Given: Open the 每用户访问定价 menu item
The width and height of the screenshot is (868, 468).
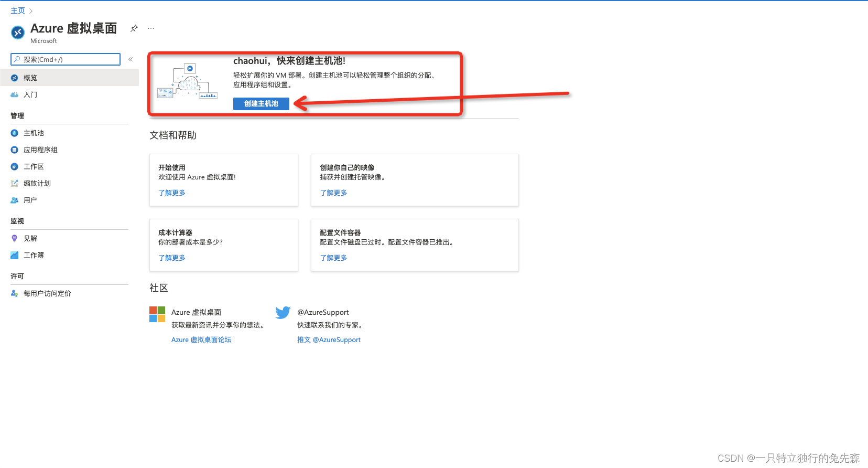Looking at the screenshot, I should [x=69, y=293].
